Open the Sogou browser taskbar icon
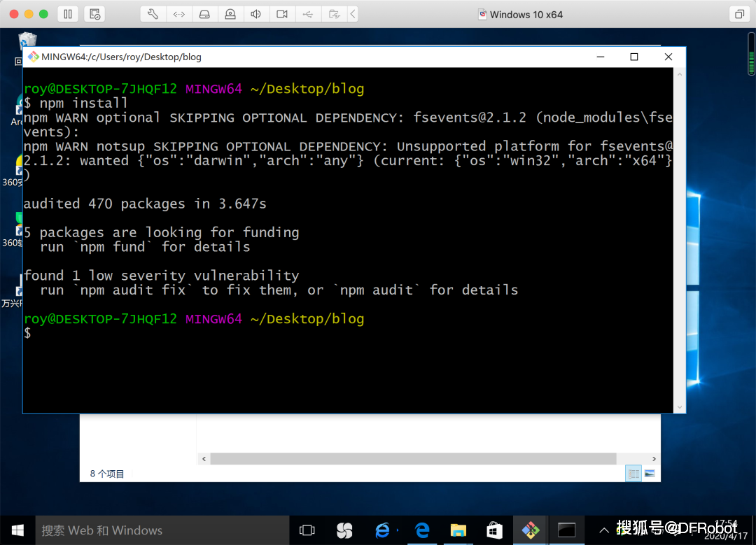Viewport: 756px width, 545px height. click(x=344, y=530)
